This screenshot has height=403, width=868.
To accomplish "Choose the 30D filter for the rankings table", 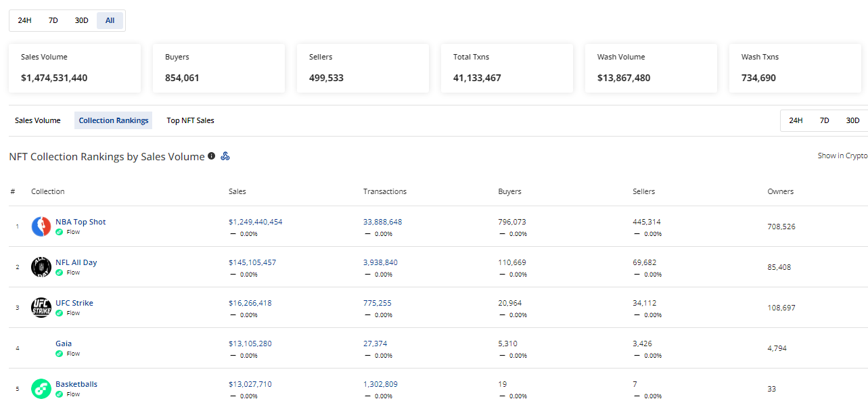I will coord(852,120).
